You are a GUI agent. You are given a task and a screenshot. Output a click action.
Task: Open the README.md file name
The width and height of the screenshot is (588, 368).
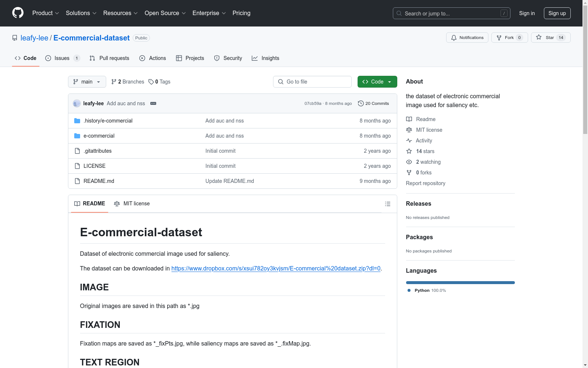[x=99, y=181]
